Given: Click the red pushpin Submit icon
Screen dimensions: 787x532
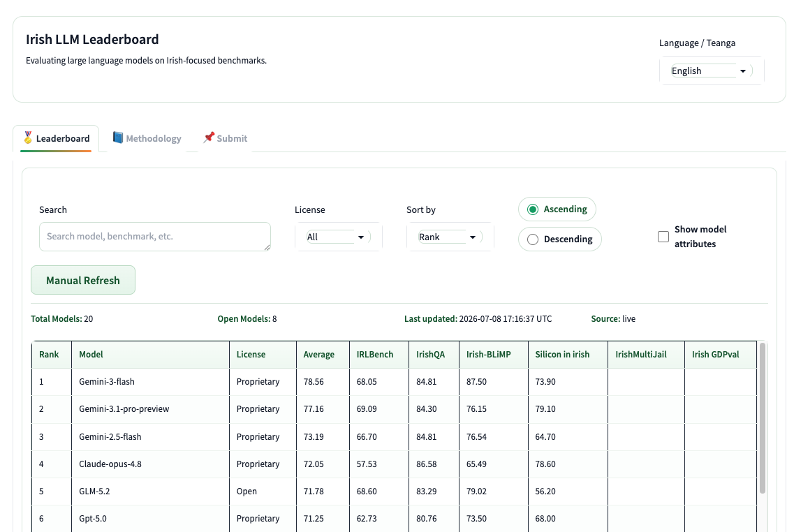Looking at the screenshot, I should [208, 138].
